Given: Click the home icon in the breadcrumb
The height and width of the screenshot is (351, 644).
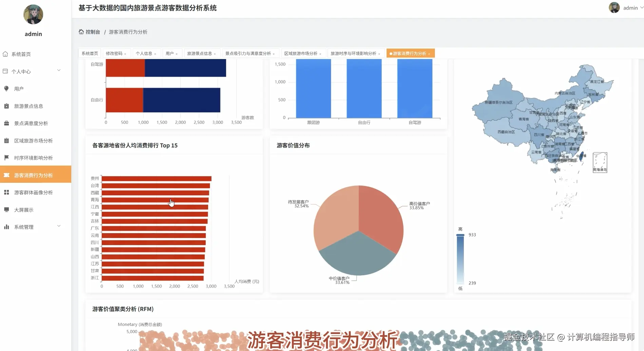Looking at the screenshot, I should point(81,32).
